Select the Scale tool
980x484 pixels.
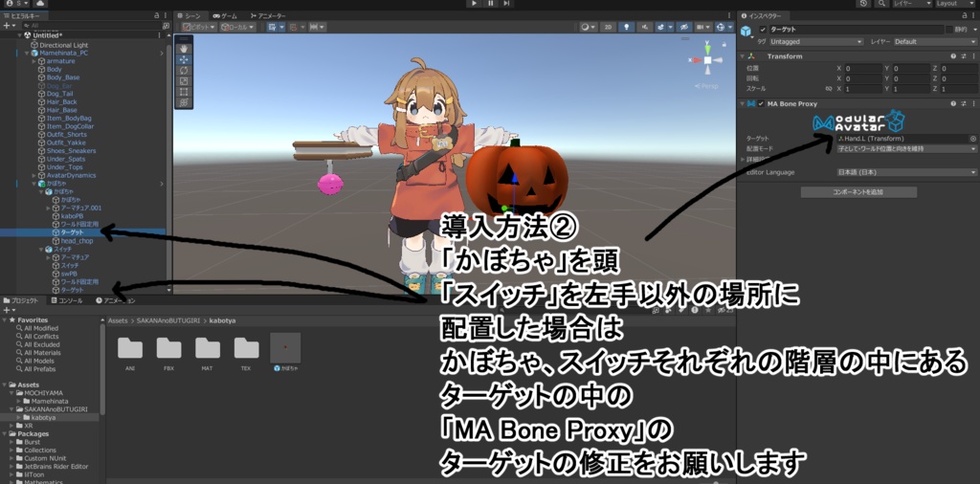coord(184,80)
